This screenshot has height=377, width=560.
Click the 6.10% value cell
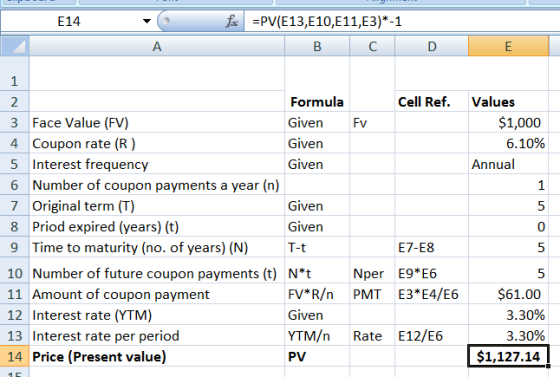pos(508,143)
